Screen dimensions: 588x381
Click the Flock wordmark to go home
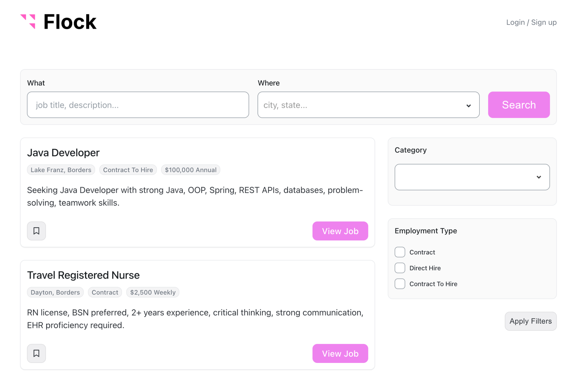coord(70,22)
